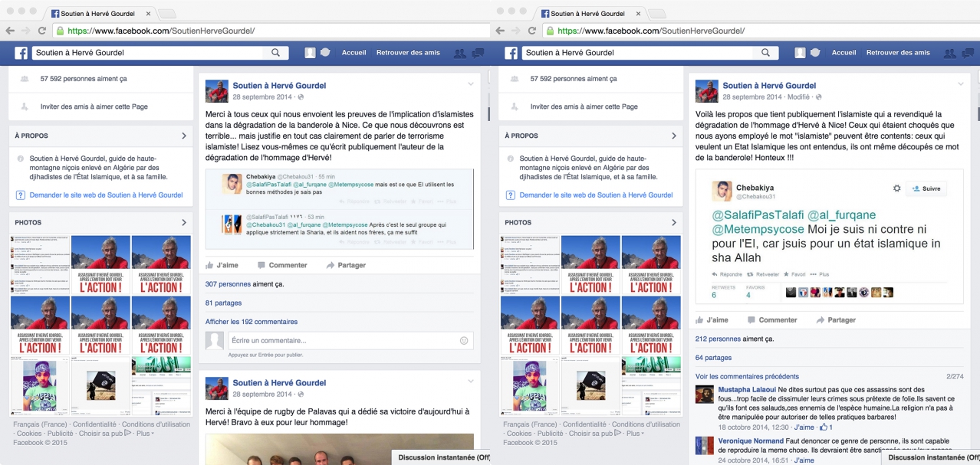Click Retweeter on the embedded tweet

click(763, 274)
